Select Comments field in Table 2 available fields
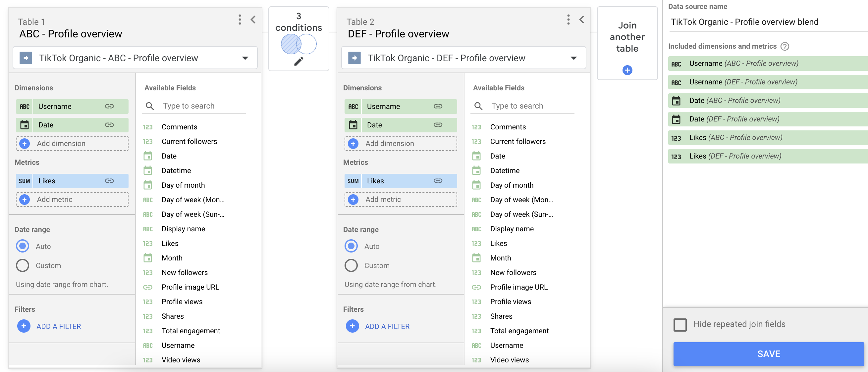Screen dimensions: 868x372 [x=508, y=127]
